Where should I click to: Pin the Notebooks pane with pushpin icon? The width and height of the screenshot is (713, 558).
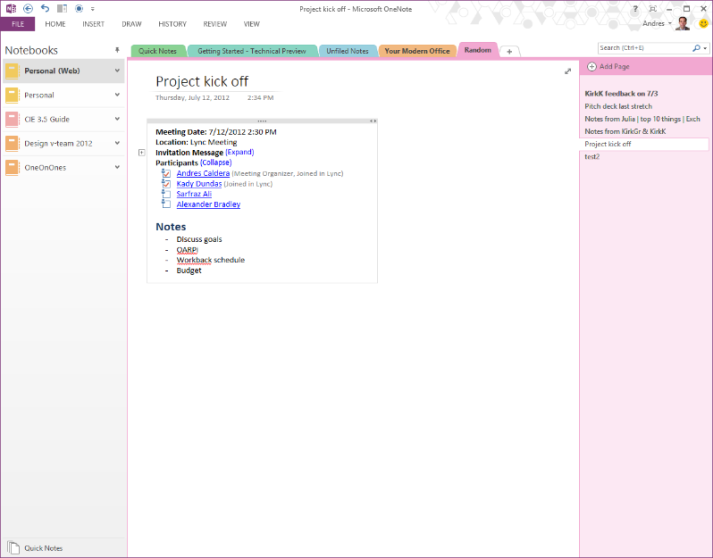pos(117,50)
